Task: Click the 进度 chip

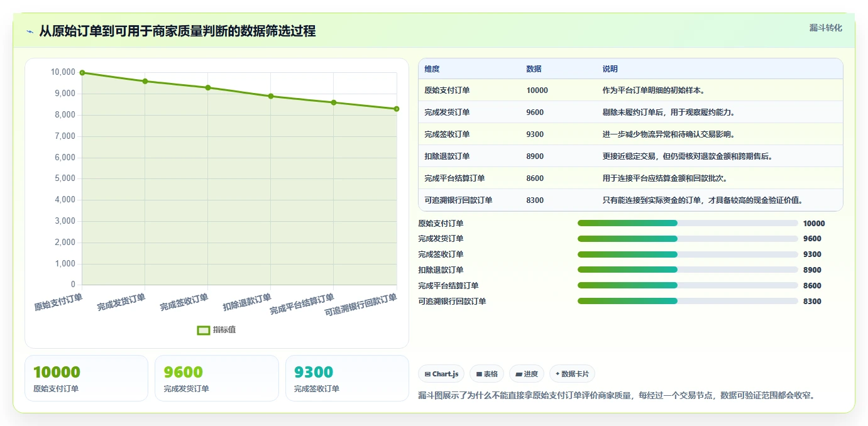Action: coord(527,374)
